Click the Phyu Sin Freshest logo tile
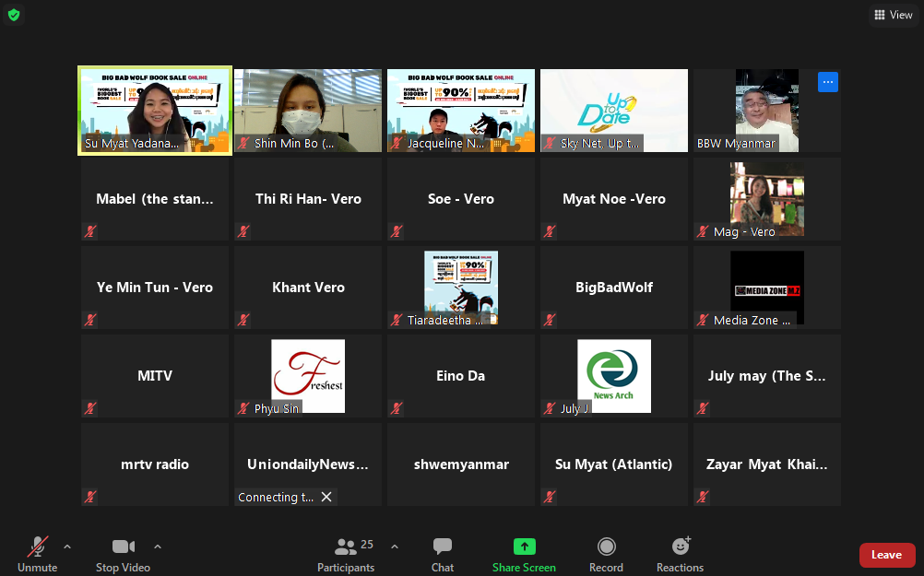This screenshot has height=576, width=924. (x=307, y=374)
